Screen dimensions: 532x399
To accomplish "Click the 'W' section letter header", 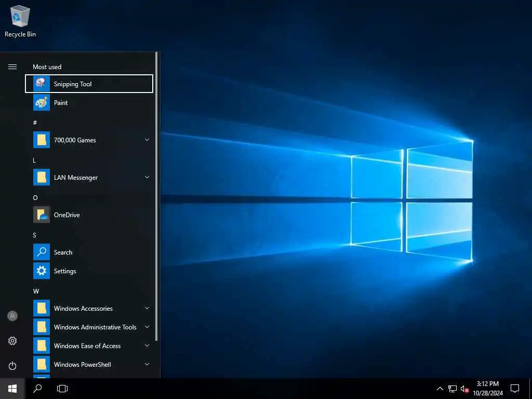I will [x=36, y=291].
